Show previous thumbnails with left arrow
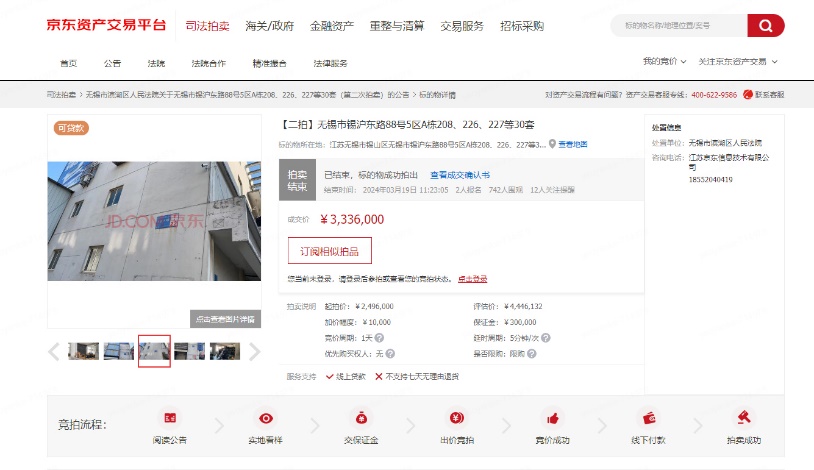This screenshot has height=470, width=814. 54,352
